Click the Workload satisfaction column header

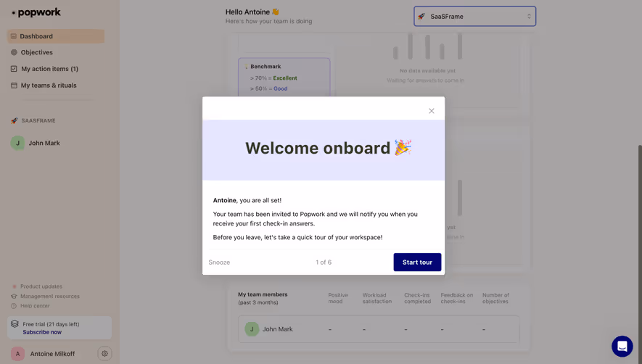377,298
